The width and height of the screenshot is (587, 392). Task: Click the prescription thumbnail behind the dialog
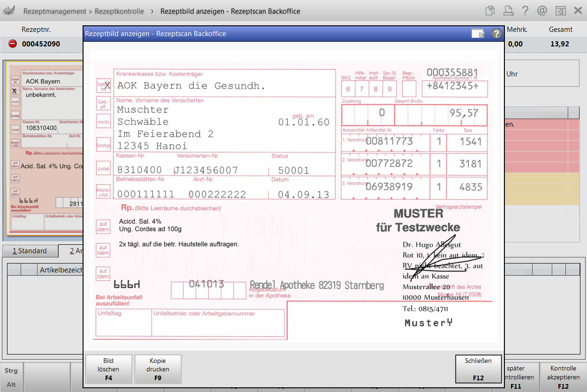45,148
